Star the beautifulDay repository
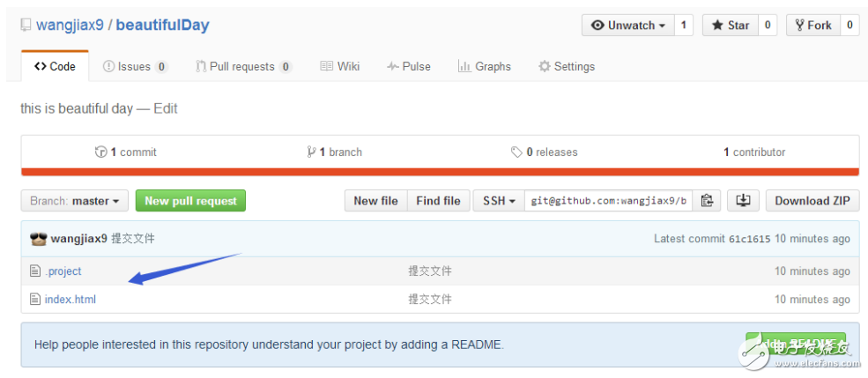The image size is (868, 378). point(729,26)
